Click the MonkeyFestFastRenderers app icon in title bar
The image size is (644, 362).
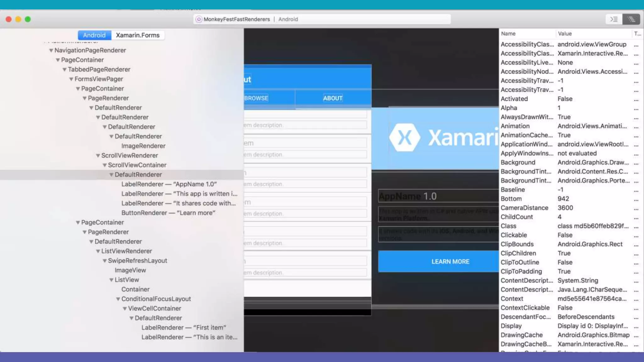[199, 19]
